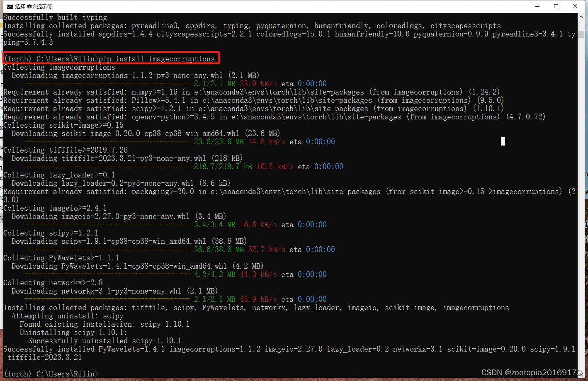Click 'Collecting PyWavelets>=1.1.1' line
This screenshot has height=381, width=588.
coord(61,258)
